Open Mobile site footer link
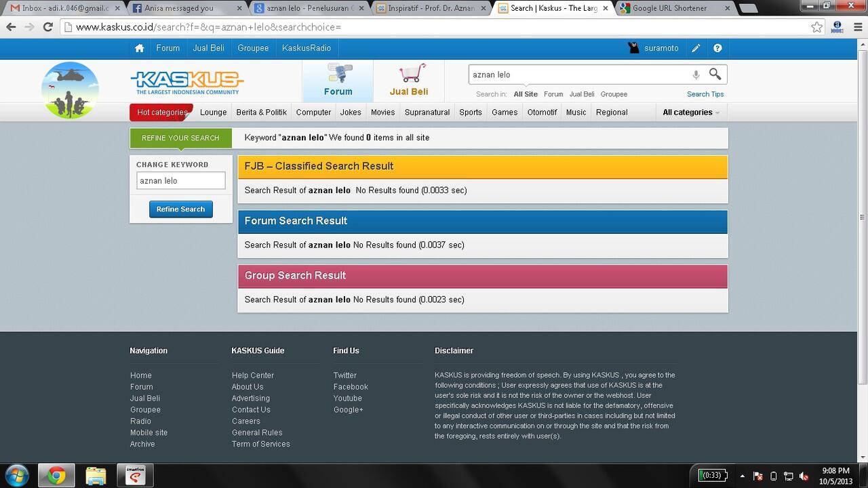 [149, 432]
